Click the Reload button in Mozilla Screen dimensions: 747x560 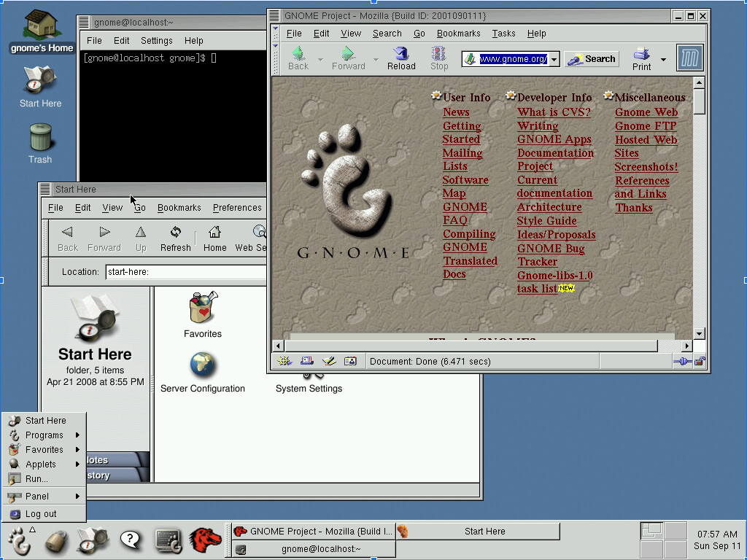pyautogui.click(x=401, y=58)
